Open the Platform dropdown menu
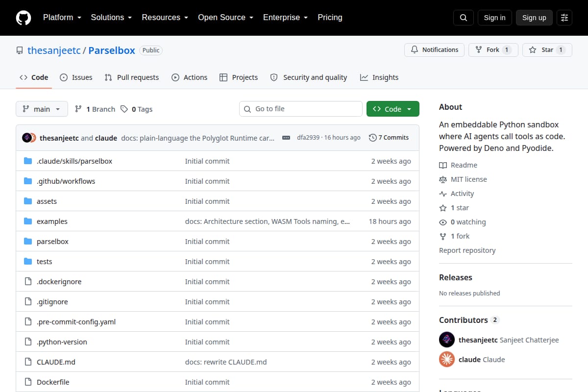The width and height of the screenshot is (588, 392). [x=62, y=18]
